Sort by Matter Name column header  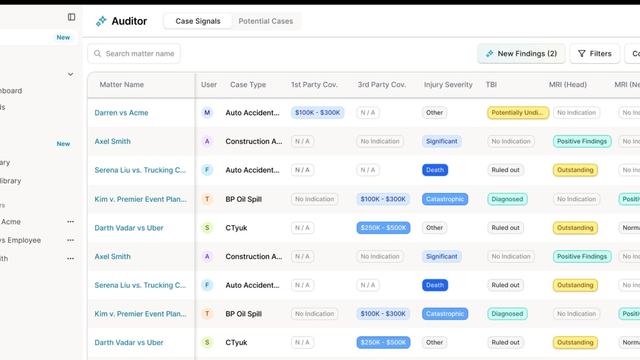click(122, 84)
